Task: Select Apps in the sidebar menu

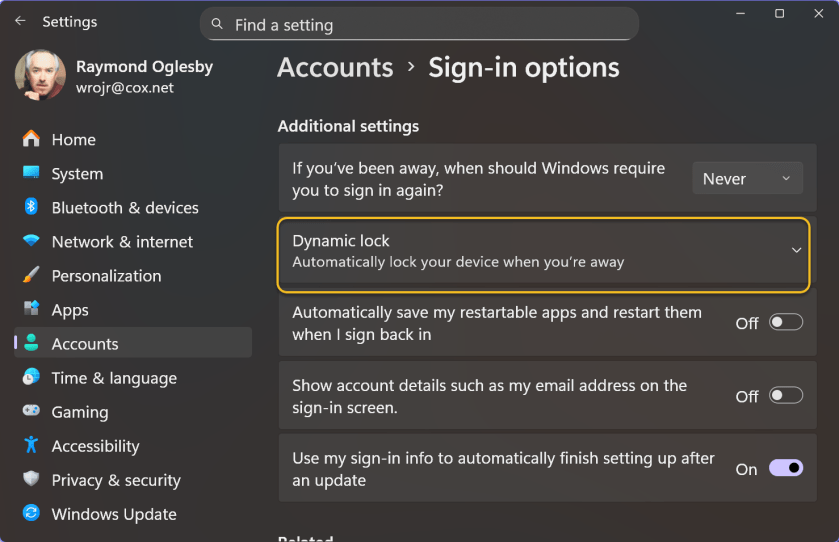Action: pos(70,310)
